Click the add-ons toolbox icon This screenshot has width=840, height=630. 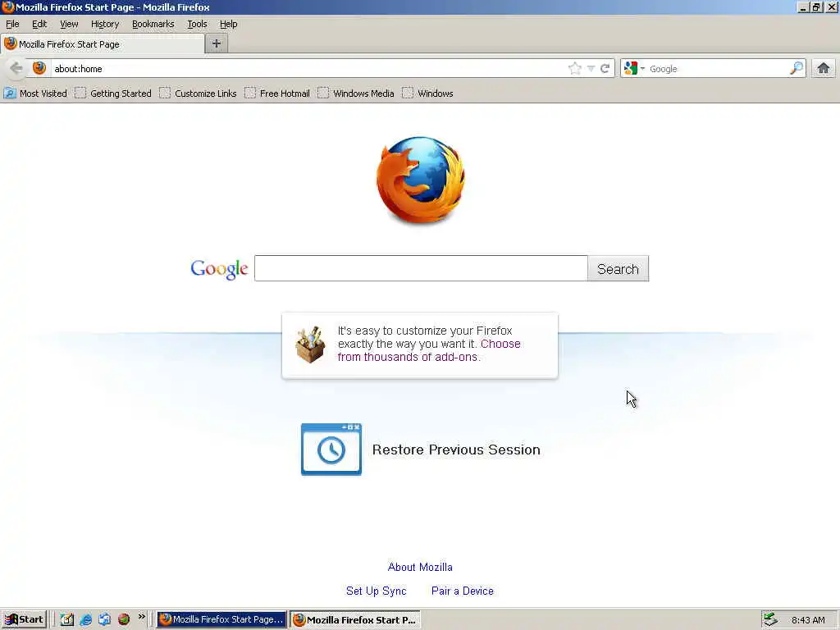click(310, 345)
